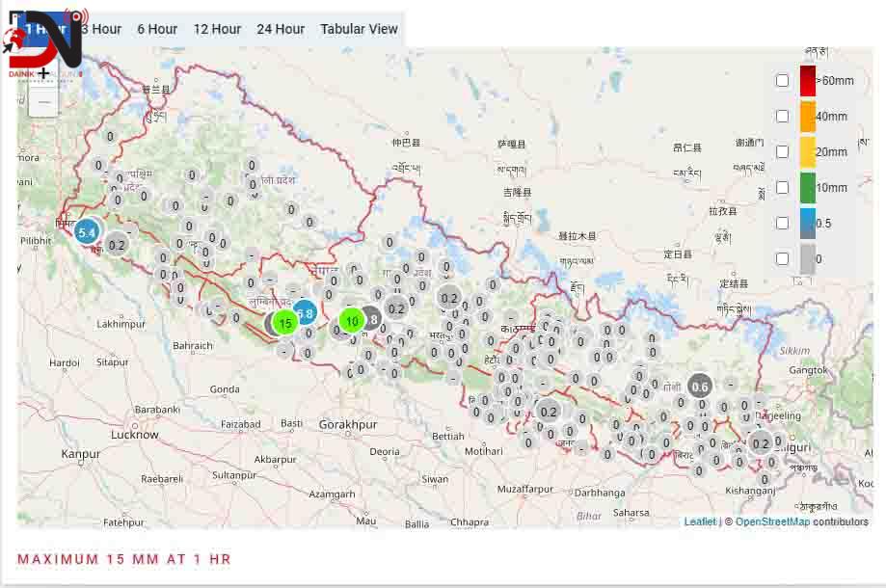
Task: Open the Leaflet attribution link
Action: [x=700, y=521]
